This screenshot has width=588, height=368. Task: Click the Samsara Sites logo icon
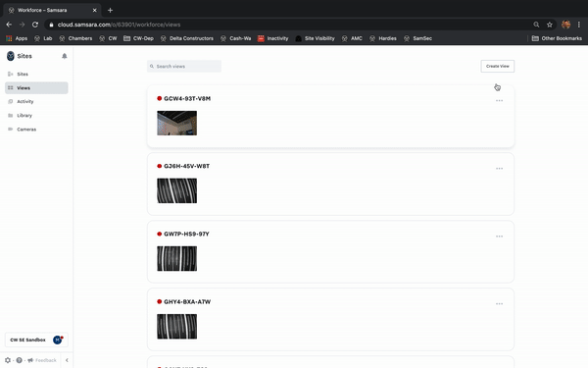(x=11, y=56)
